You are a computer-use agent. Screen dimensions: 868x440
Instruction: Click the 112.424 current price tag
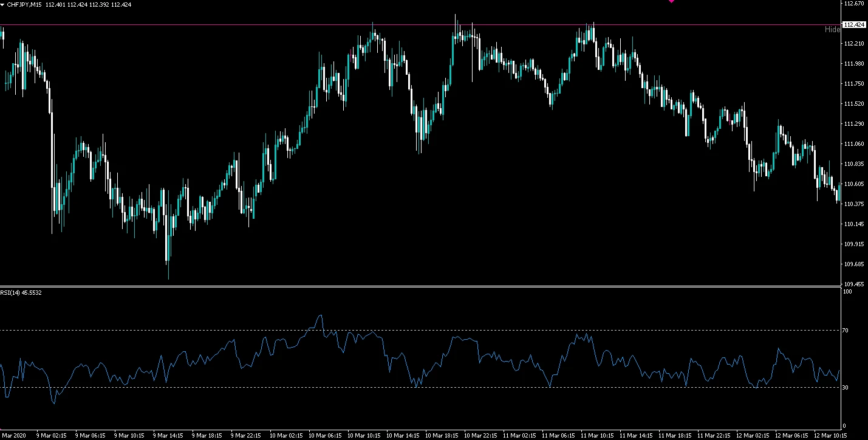854,25
